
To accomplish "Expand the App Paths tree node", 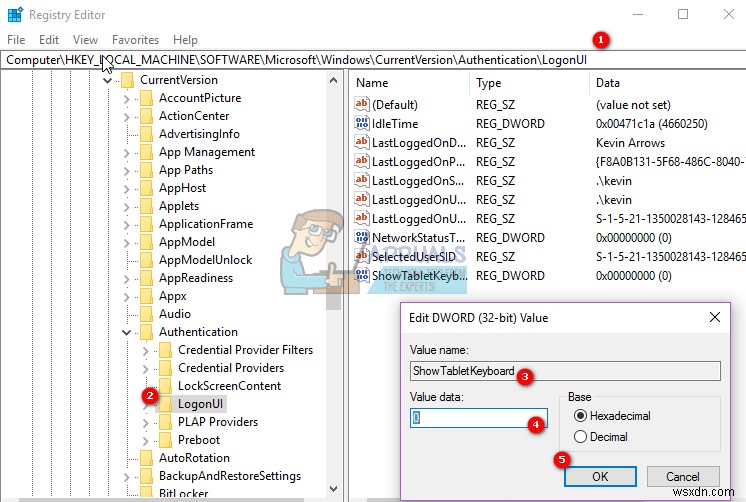I will point(126,171).
